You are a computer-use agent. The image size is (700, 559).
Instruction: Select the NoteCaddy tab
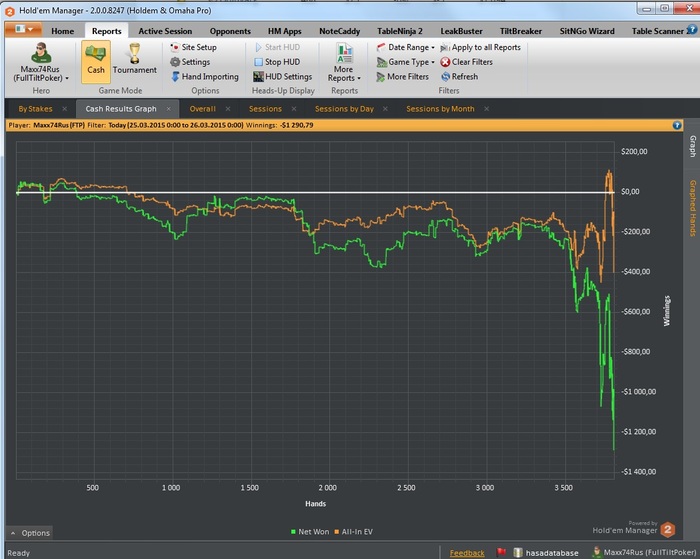(x=339, y=31)
